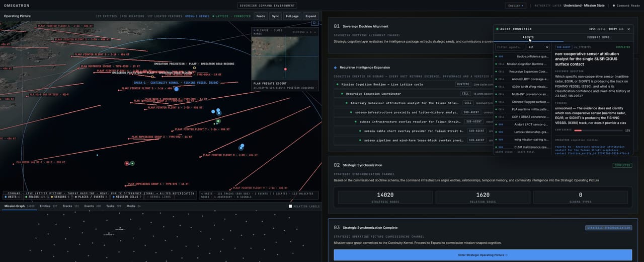Click the blue diamond Recursive Intelligence Expansion icon

[336, 67]
